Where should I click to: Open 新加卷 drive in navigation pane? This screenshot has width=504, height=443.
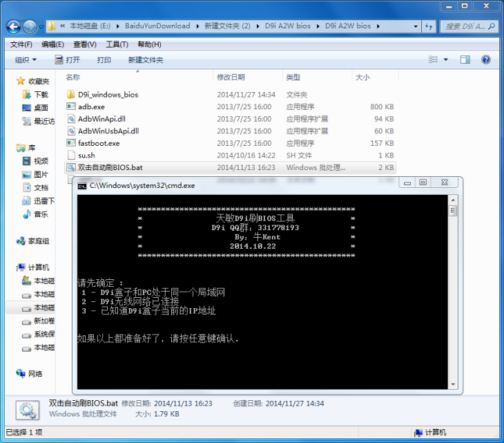pos(38,321)
